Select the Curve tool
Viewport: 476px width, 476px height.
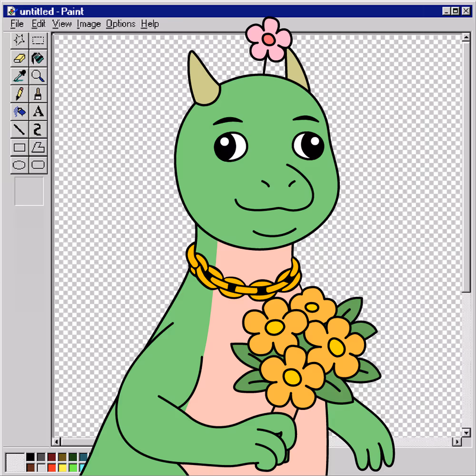point(38,129)
